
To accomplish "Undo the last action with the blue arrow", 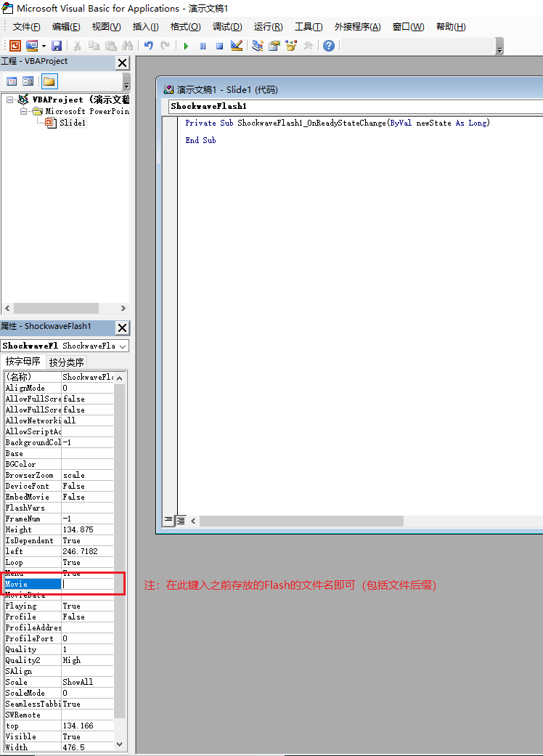I will (148, 46).
